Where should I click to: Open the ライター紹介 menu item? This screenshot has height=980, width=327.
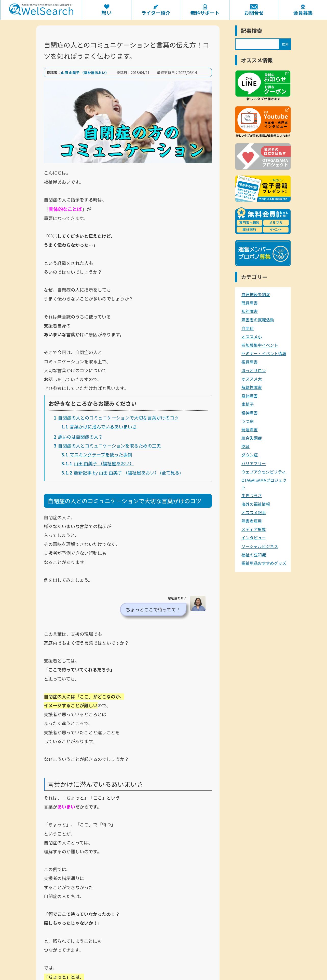pyautogui.click(x=156, y=10)
